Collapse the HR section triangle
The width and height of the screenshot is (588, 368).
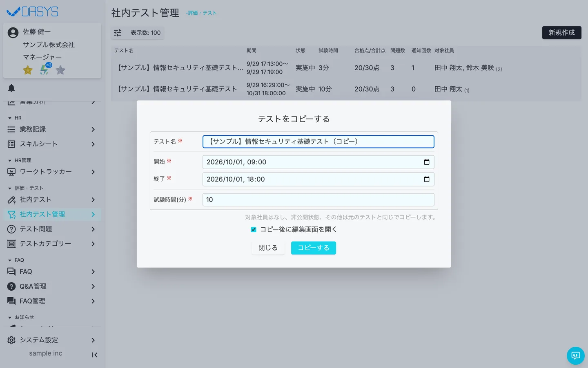pyautogui.click(x=10, y=118)
